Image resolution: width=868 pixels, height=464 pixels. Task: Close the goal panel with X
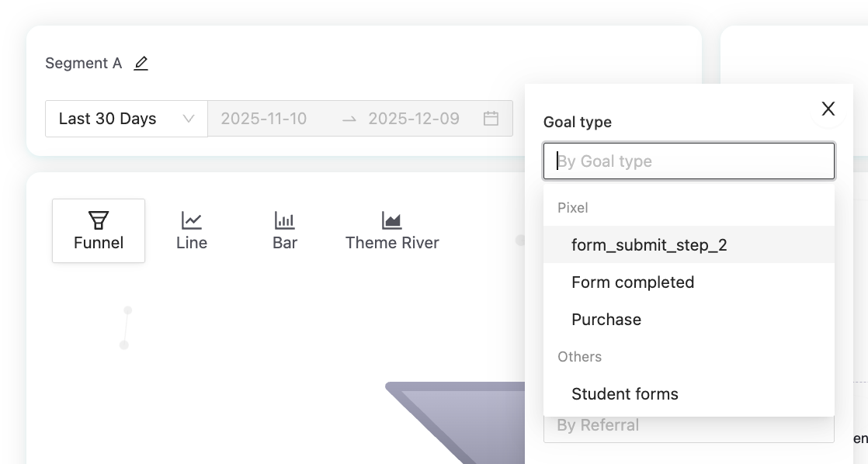coord(828,109)
